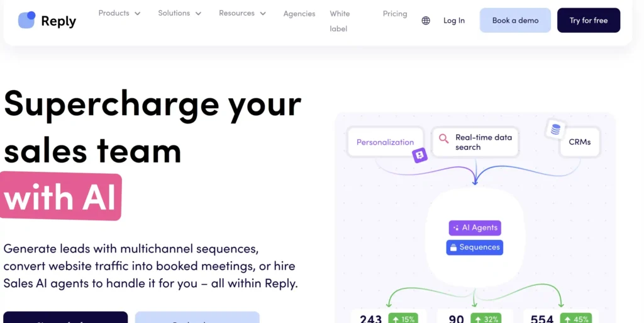
Task: Open the Resources menu
Action: [242, 13]
